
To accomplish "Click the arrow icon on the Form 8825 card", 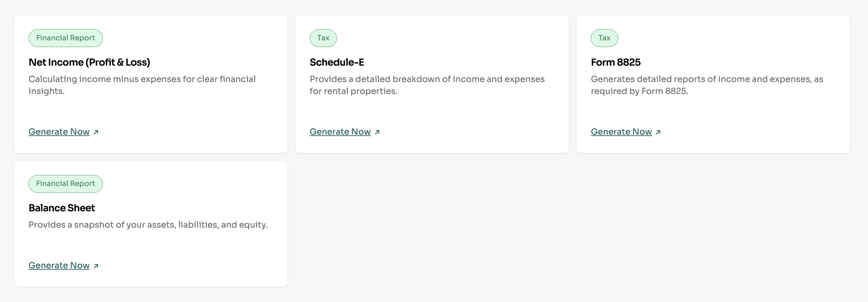I will click(x=658, y=132).
